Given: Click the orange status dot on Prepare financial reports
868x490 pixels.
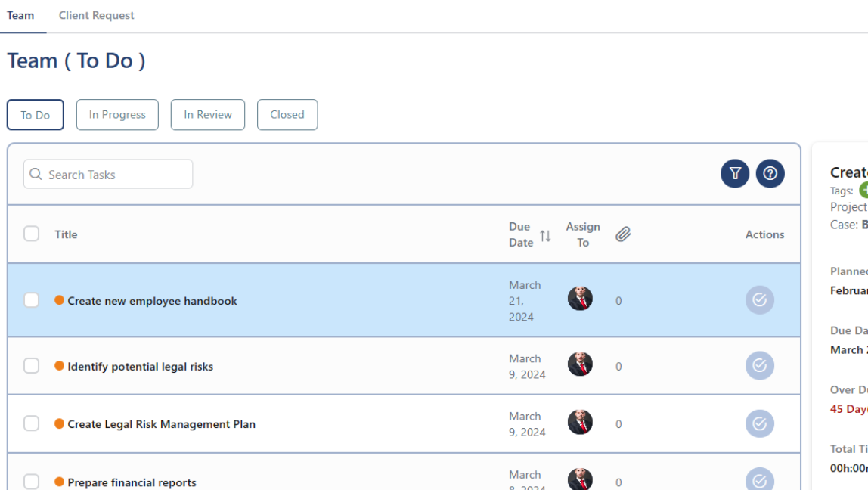Looking at the screenshot, I should [58, 482].
